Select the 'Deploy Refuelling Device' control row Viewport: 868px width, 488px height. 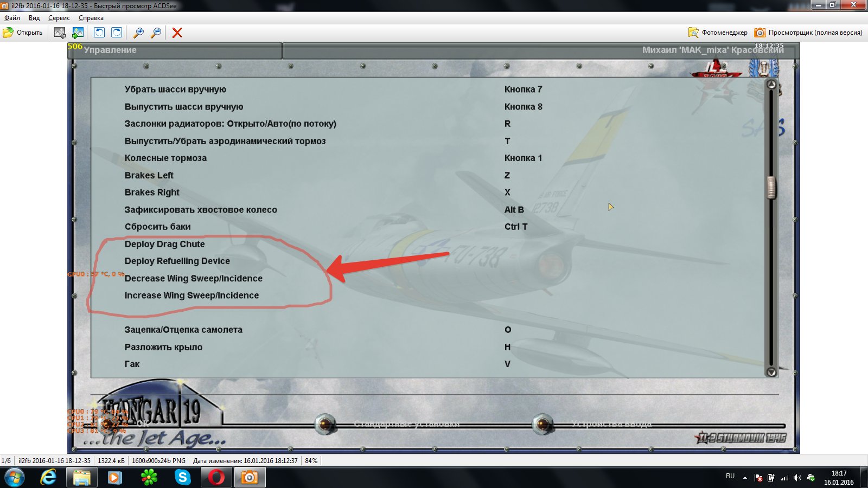pos(177,261)
